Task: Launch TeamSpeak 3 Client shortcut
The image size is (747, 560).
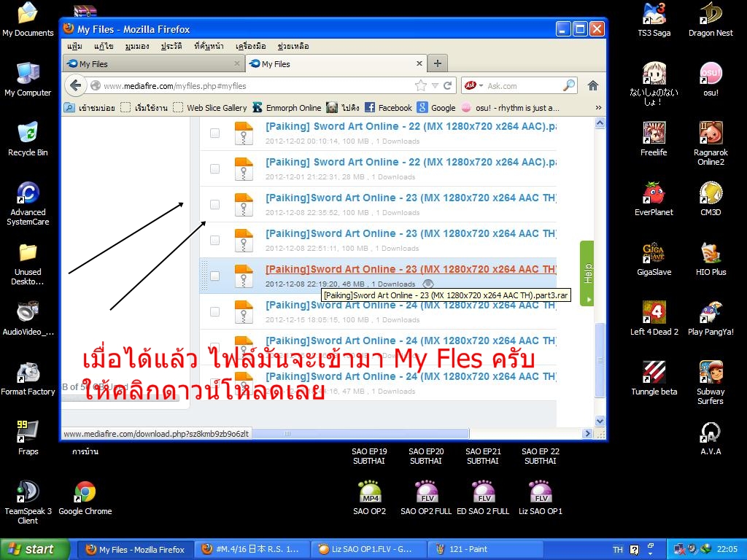Action: coord(28,502)
